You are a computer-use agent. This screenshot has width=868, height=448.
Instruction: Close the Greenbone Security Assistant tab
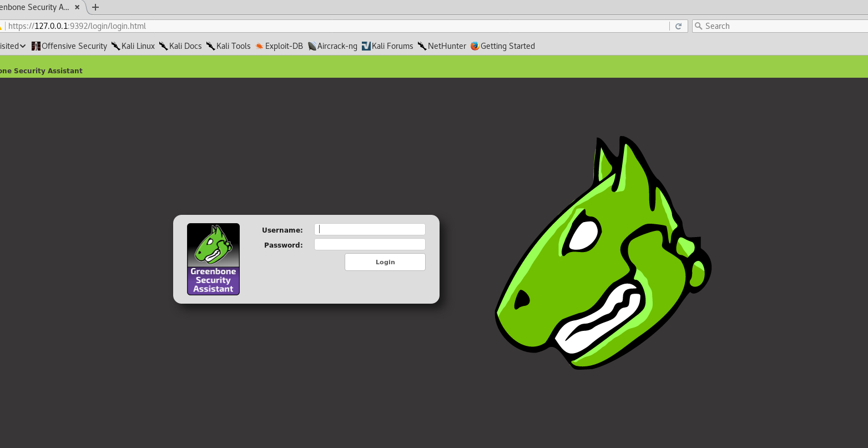pos(77,7)
